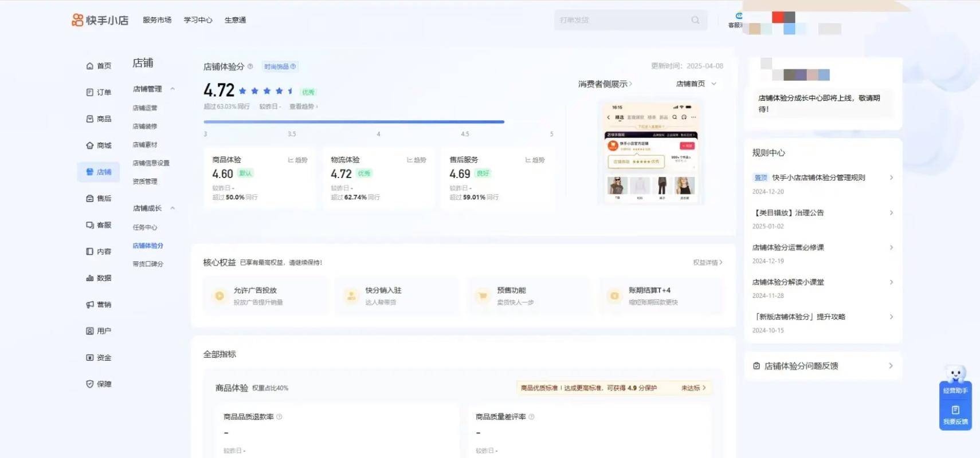Click the search input field
This screenshot has height=458, width=980.
[x=622, y=20]
